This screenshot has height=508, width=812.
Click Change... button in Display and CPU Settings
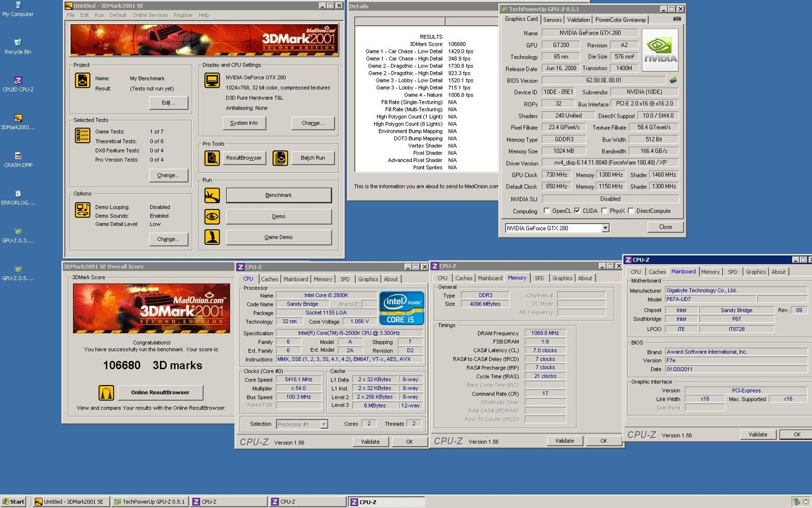tap(313, 123)
